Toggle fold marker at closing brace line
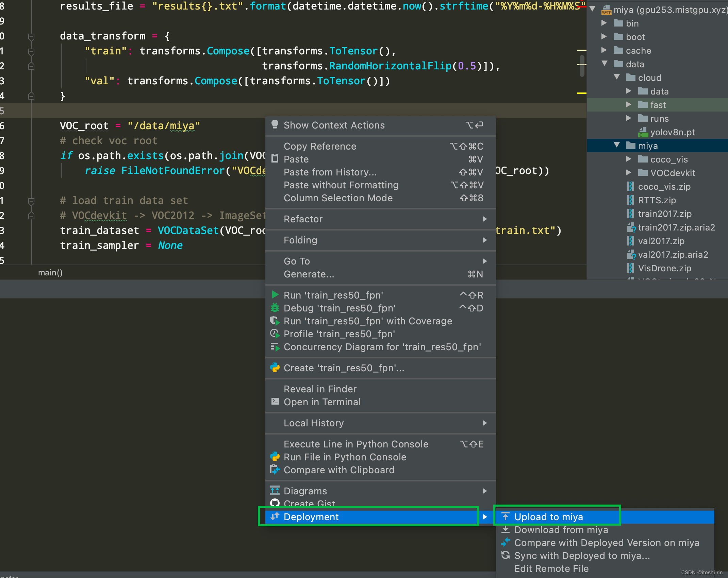The width and height of the screenshot is (728, 578). tap(31, 96)
